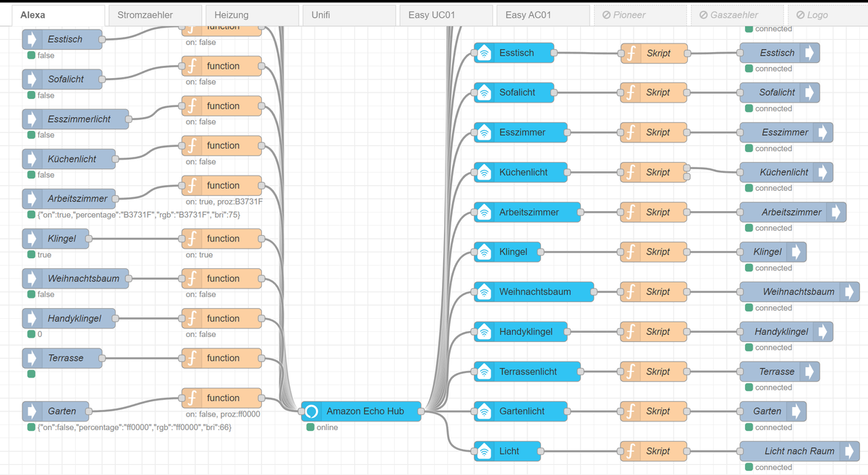Click function icon on Klingel function node

click(191, 239)
